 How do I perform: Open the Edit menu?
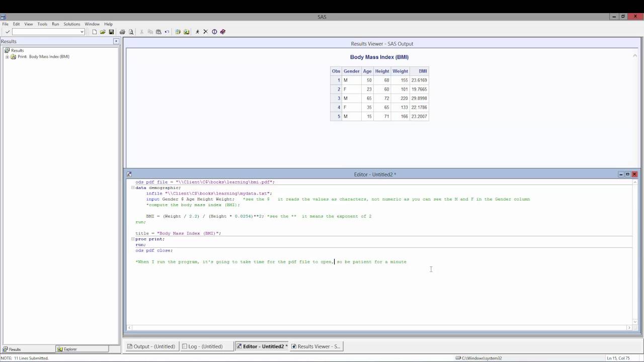(x=17, y=24)
